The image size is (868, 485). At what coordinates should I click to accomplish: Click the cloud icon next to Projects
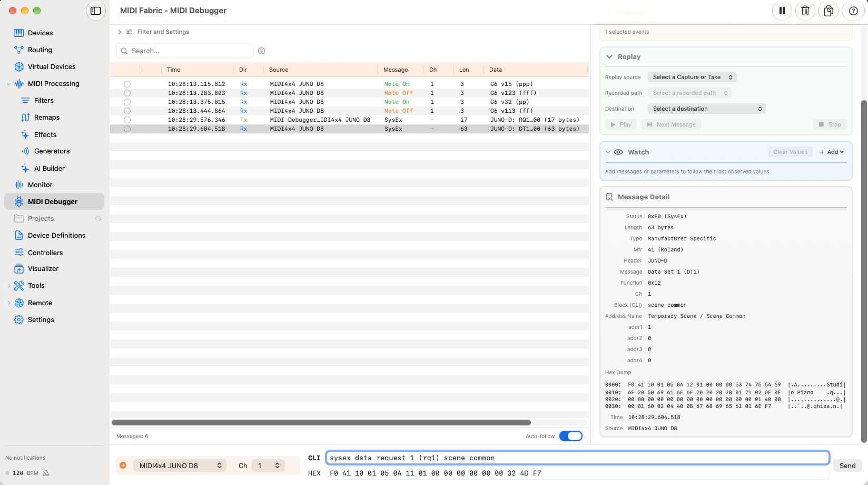[x=98, y=218]
